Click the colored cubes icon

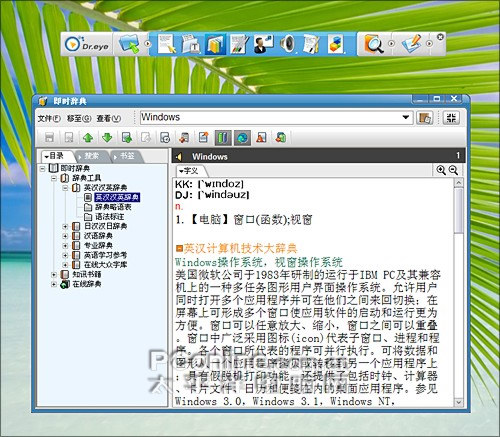point(336,44)
